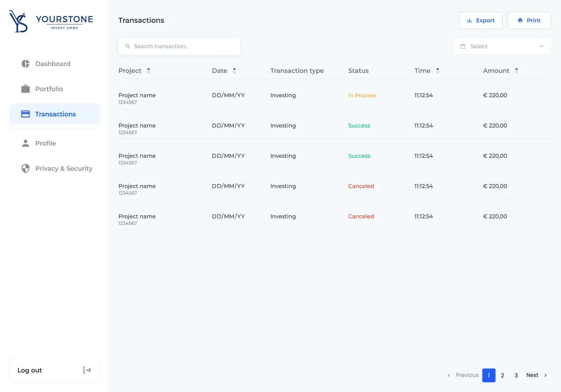Click the download icon in Export button
The height and width of the screenshot is (392, 561).
point(469,20)
